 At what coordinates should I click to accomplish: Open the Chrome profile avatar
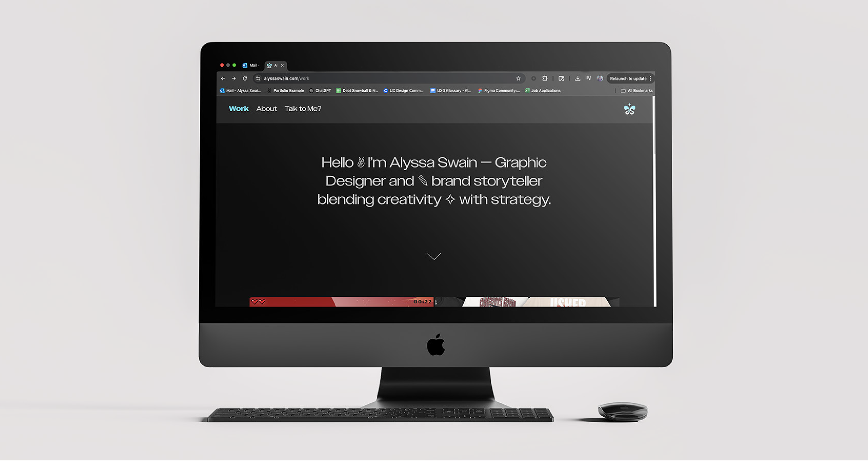tap(600, 78)
